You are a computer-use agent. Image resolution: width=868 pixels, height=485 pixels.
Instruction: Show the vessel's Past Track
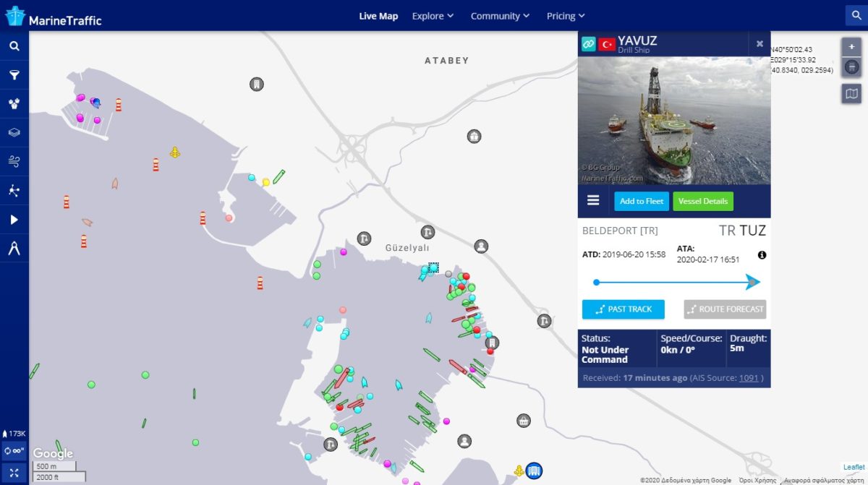pos(623,309)
